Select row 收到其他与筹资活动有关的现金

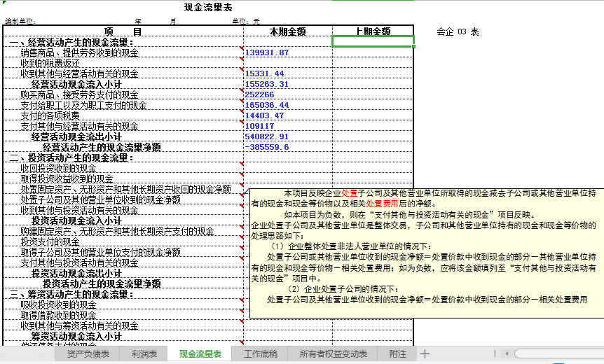click(x=123, y=325)
